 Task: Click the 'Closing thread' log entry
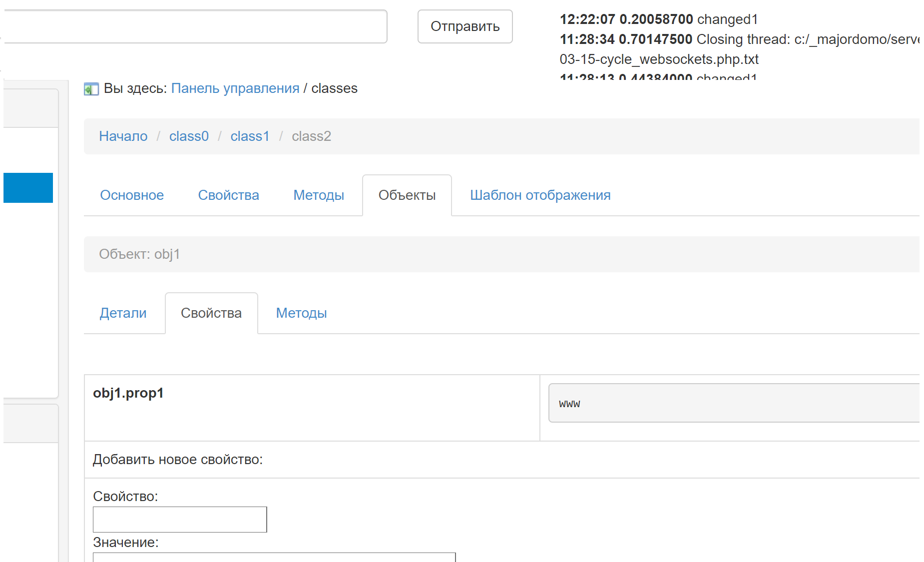coord(739,39)
